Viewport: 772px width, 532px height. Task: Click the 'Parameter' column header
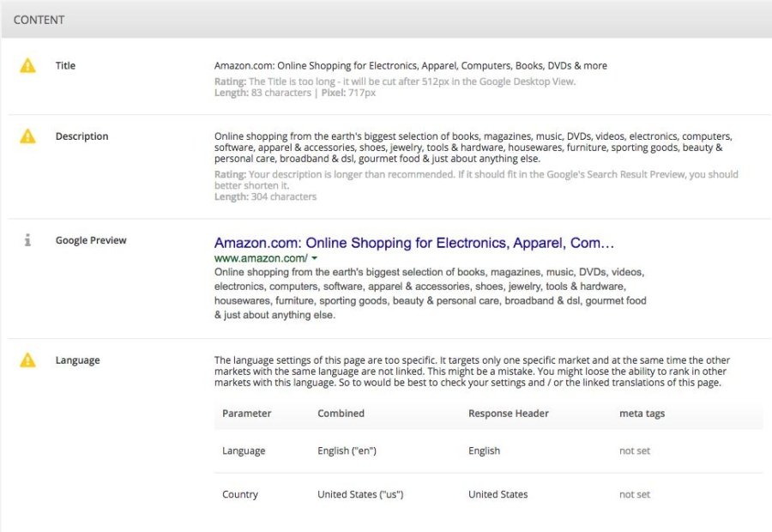tap(247, 414)
